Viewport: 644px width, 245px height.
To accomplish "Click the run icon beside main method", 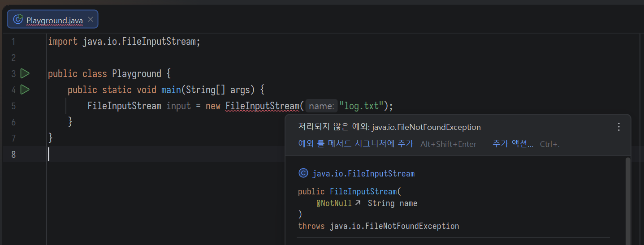I will (25, 90).
